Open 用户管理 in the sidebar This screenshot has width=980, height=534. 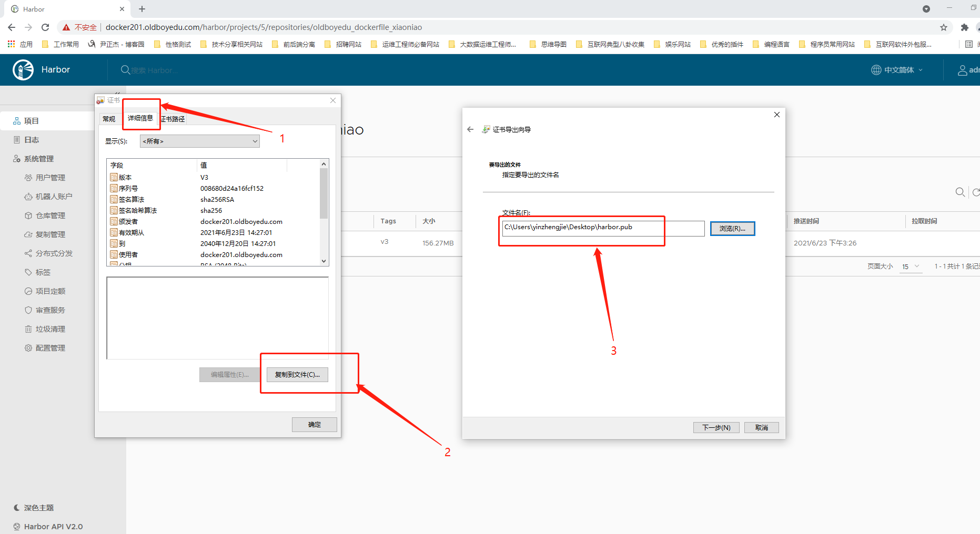pos(50,178)
